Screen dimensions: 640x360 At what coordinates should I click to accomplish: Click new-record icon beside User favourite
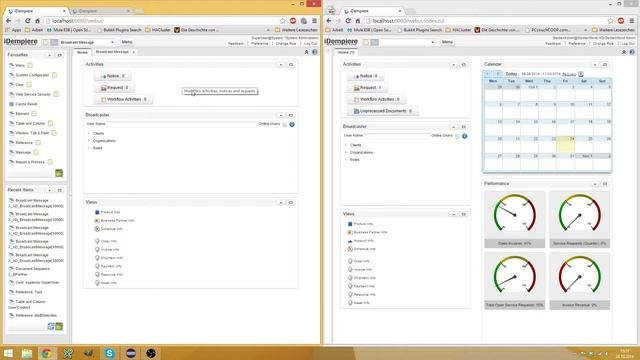tap(29, 84)
